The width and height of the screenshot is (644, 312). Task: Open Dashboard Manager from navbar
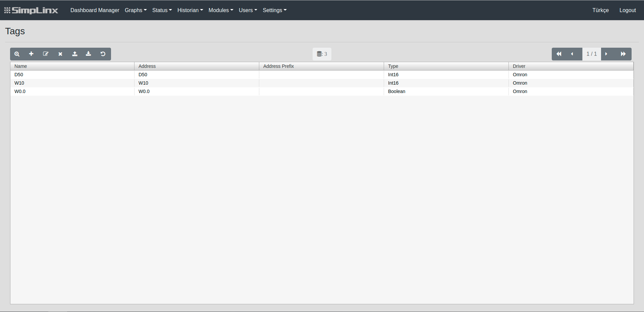coord(95,10)
